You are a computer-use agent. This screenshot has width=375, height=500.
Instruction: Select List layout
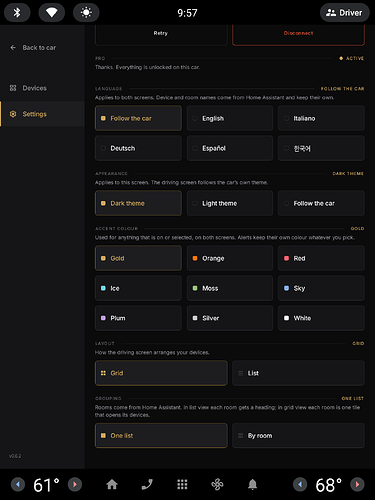click(x=298, y=373)
